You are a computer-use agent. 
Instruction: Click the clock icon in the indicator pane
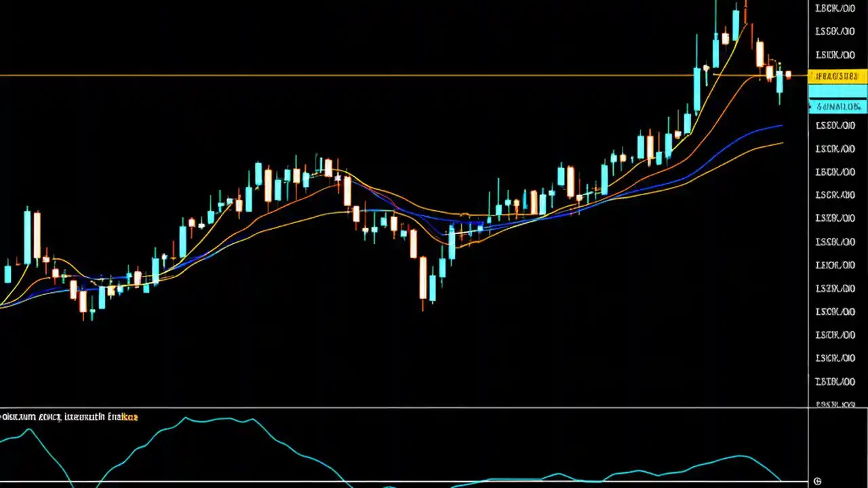click(817, 480)
